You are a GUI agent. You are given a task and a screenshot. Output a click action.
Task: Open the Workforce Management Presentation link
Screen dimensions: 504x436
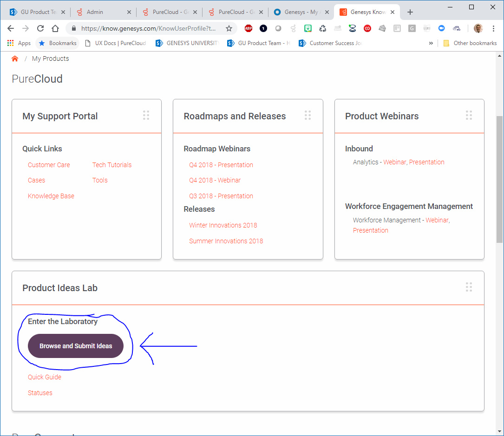coord(371,230)
